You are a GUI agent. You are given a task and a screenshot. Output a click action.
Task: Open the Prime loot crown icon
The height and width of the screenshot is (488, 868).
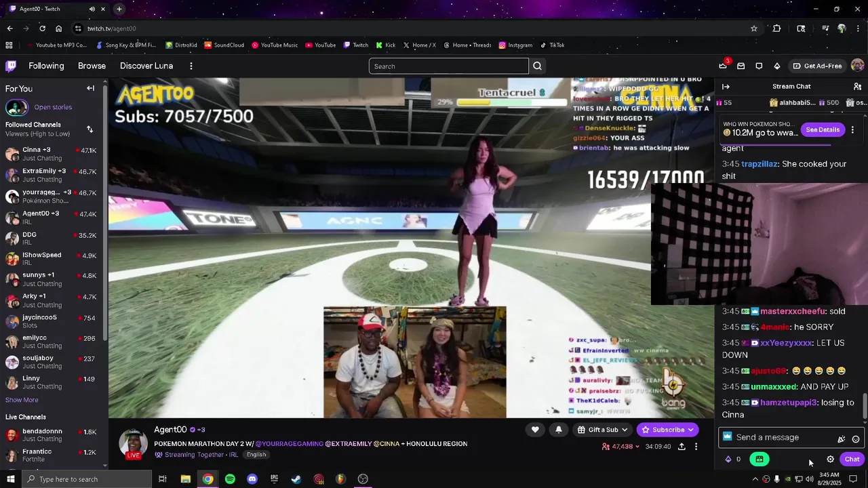(x=723, y=66)
